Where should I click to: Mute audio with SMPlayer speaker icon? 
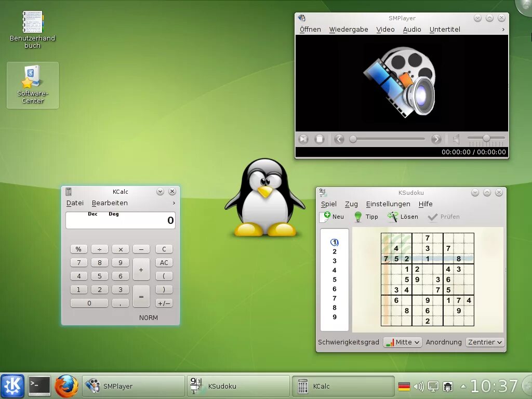456,139
